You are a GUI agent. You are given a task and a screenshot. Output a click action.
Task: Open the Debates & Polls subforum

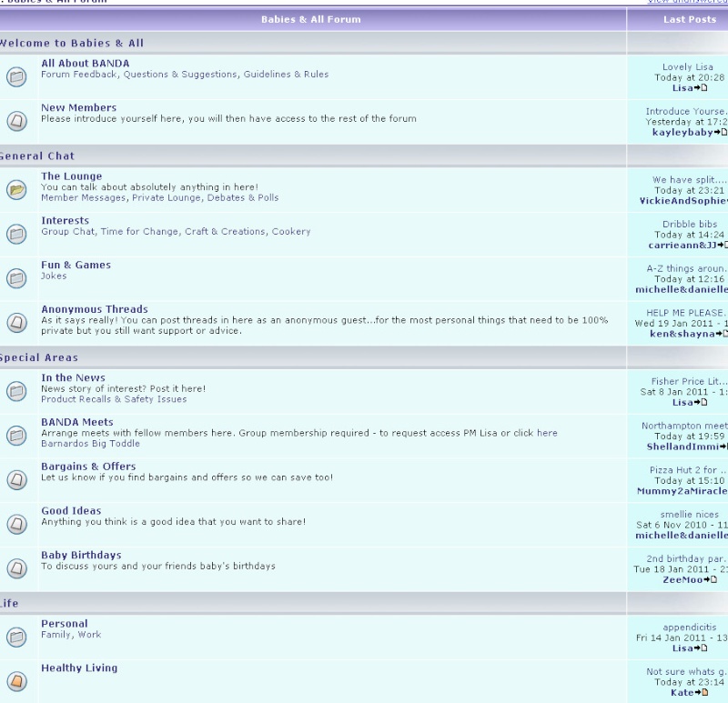[243, 197]
